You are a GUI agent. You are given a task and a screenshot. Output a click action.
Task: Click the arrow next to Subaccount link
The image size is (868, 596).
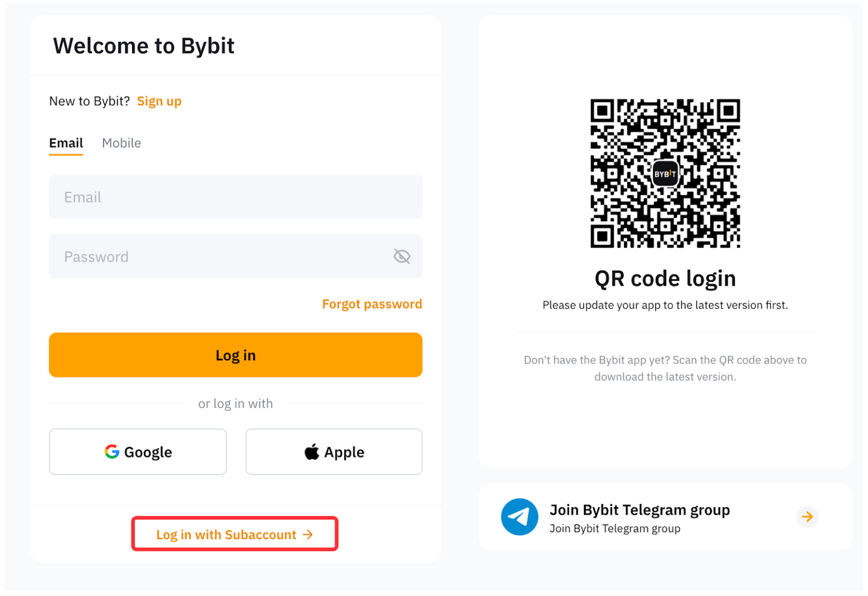coord(308,535)
